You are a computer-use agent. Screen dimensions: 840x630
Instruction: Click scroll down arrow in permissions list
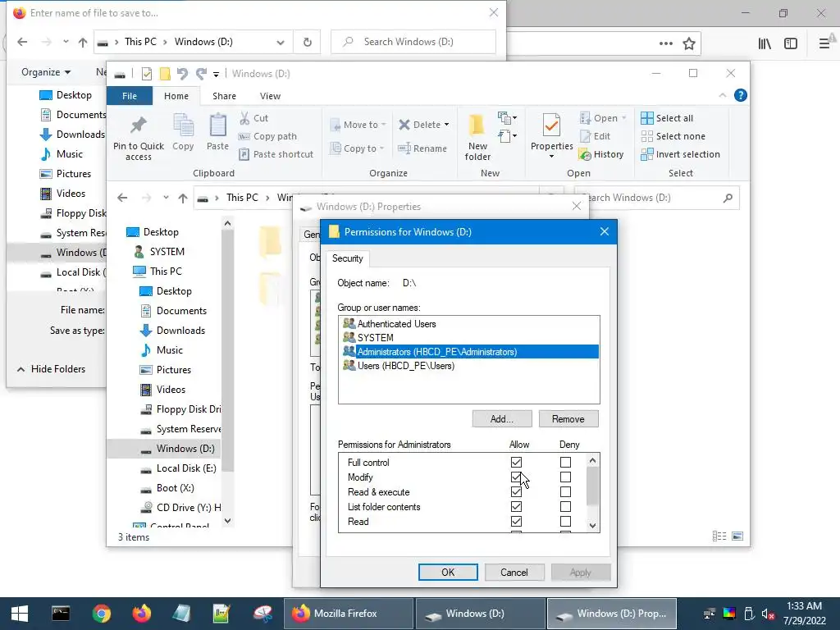tap(592, 526)
